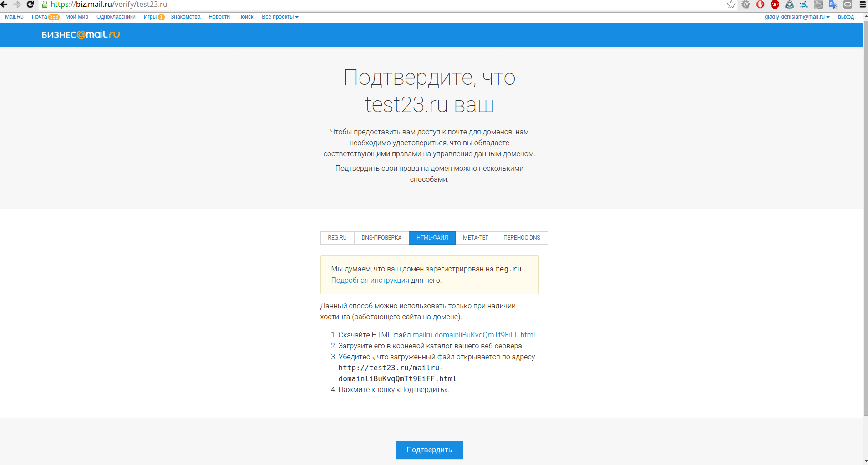Select the МЕТА-ТЕГ tab
868x465 pixels.
pos(475,238)
